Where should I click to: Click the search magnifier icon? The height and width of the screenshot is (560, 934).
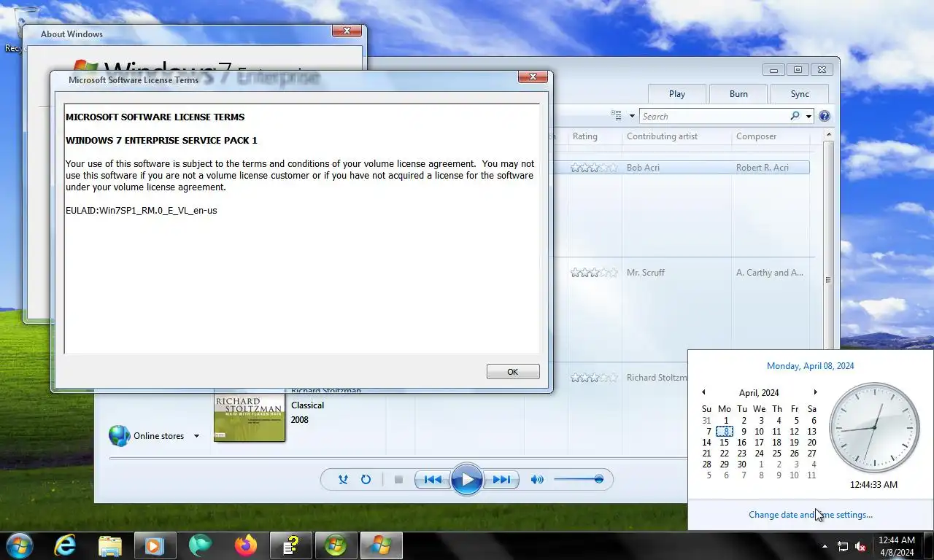[795, 116]
